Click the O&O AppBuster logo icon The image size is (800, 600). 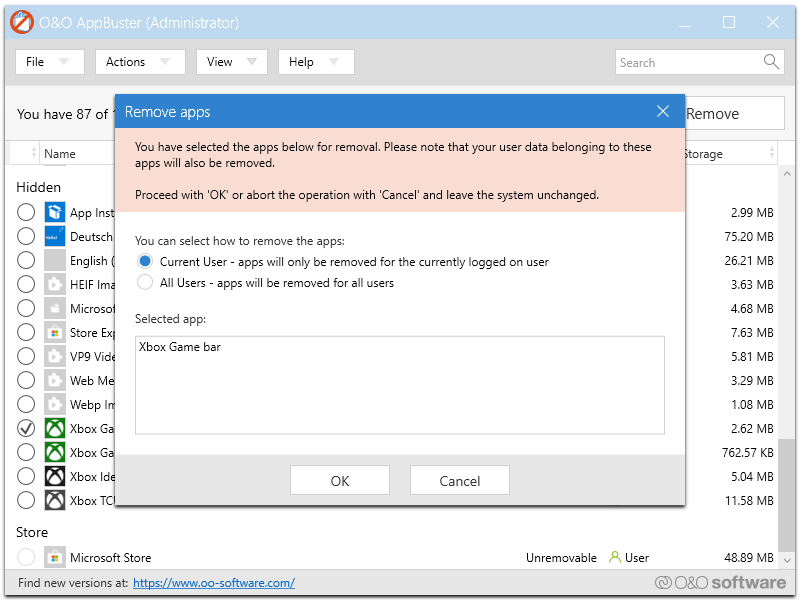[21, 22]
